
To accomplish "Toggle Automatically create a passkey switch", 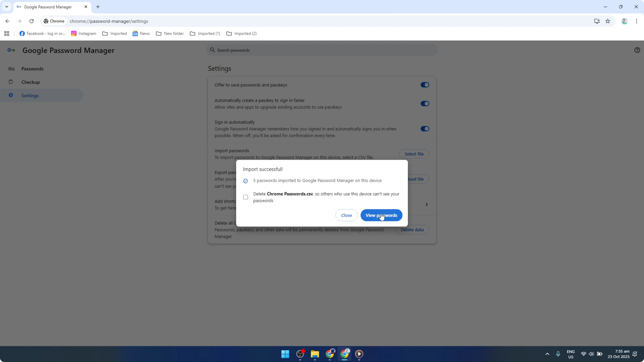I will tap(425, 104).
